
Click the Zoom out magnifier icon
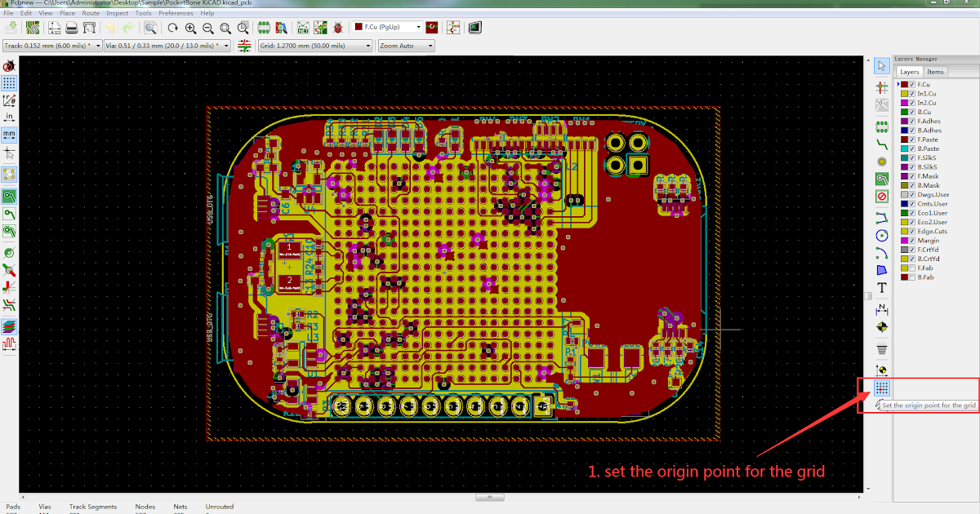207,28
